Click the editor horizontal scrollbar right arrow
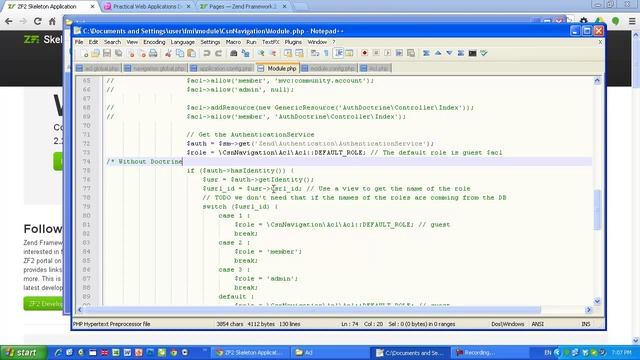This screenshot has width=640, height=360. click(589, 310)
